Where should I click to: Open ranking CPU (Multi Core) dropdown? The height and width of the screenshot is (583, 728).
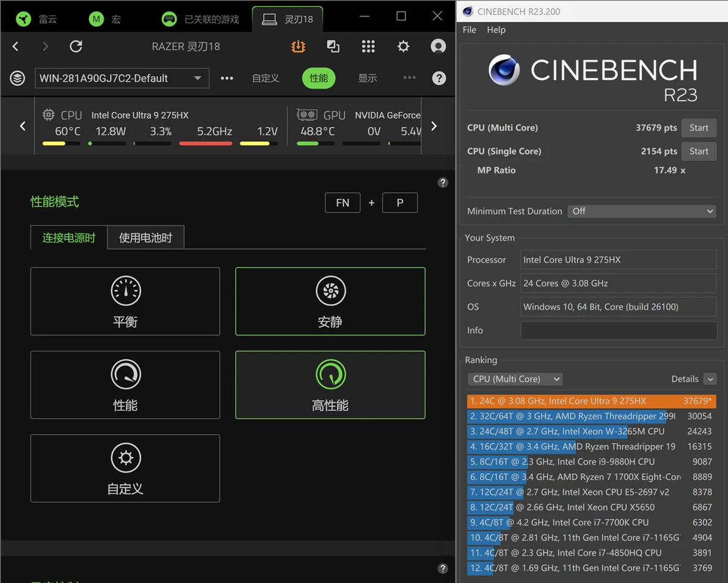515,379
